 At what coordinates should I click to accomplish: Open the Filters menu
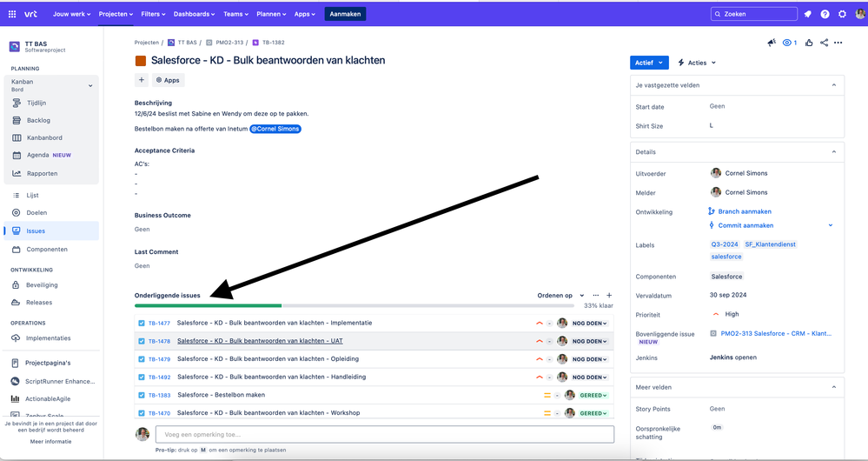[x=153, y=14]
